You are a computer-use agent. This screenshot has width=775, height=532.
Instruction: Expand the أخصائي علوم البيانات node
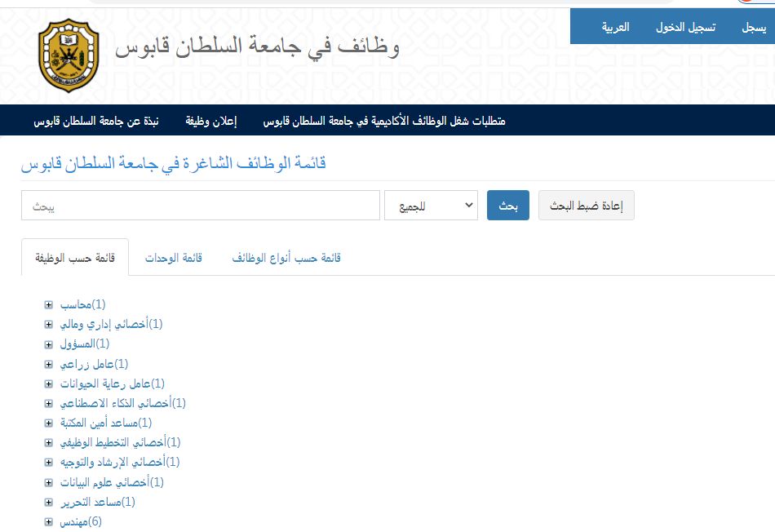(x=48, y=482)
